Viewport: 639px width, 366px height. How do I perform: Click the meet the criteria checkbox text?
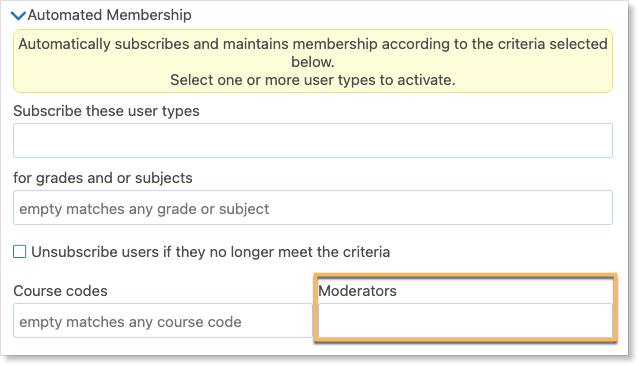334,252
